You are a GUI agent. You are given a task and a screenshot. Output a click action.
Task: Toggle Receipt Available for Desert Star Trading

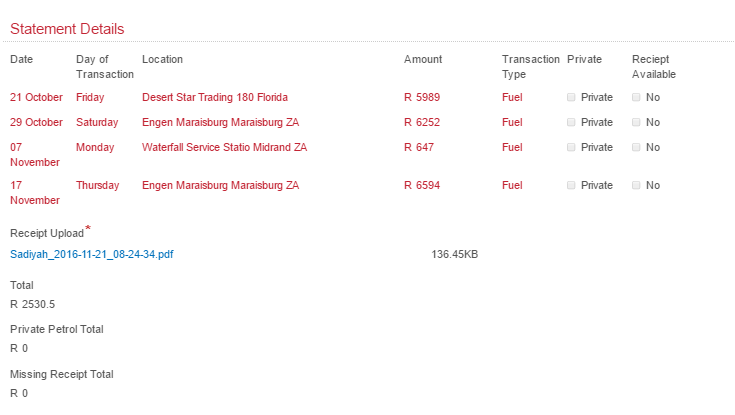636,98
